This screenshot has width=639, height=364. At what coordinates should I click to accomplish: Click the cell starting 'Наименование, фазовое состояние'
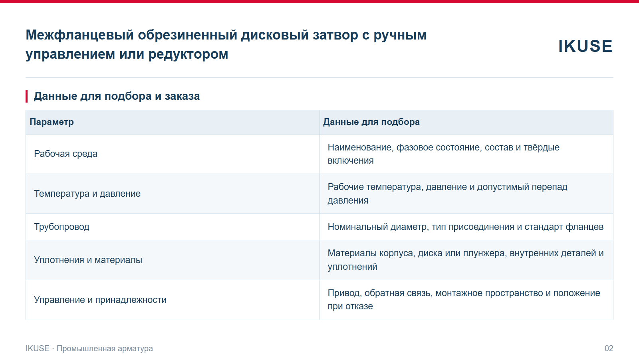point(466,154)
